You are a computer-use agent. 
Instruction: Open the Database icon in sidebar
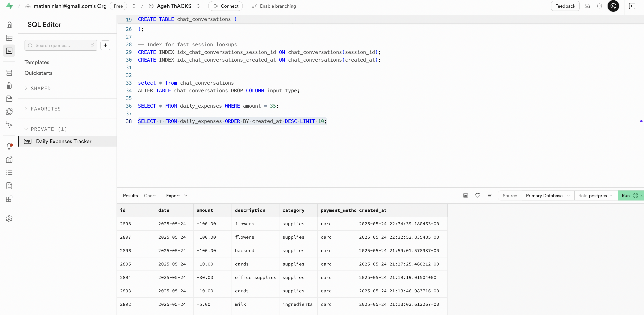(x=9, y=73)
